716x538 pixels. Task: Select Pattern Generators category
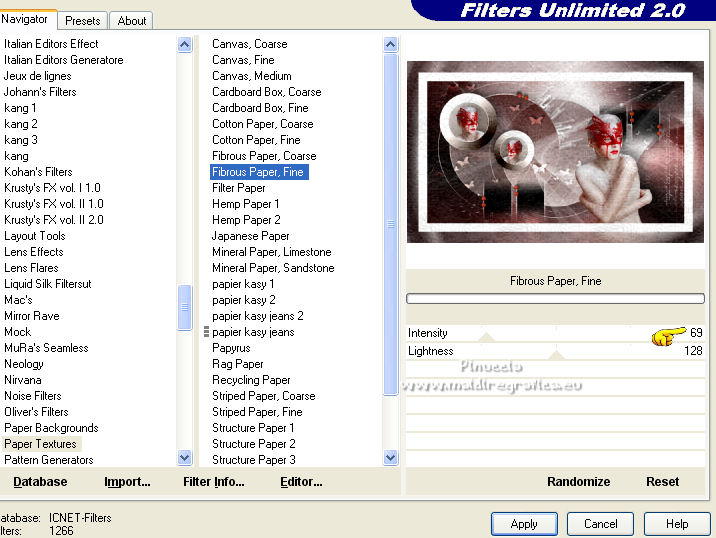point(48,460)
